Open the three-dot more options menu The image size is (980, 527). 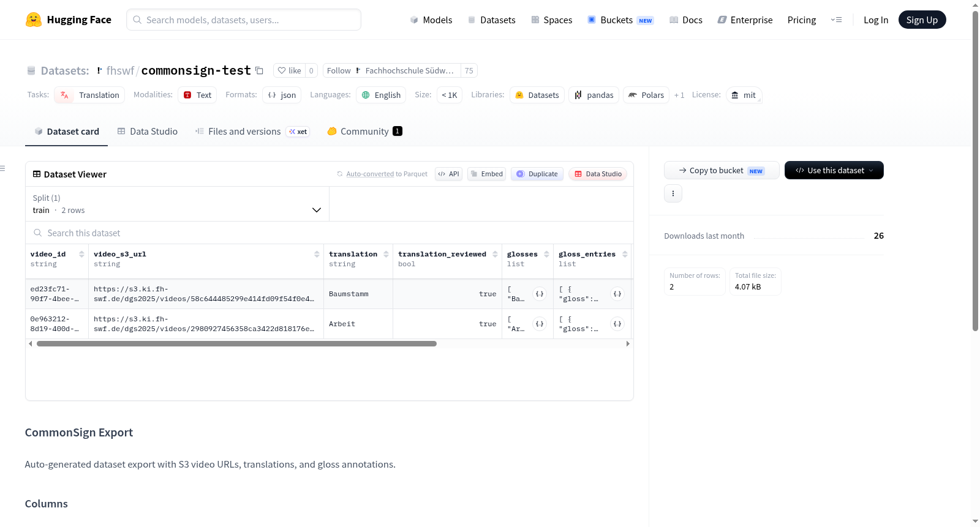(x=673, y=193)
